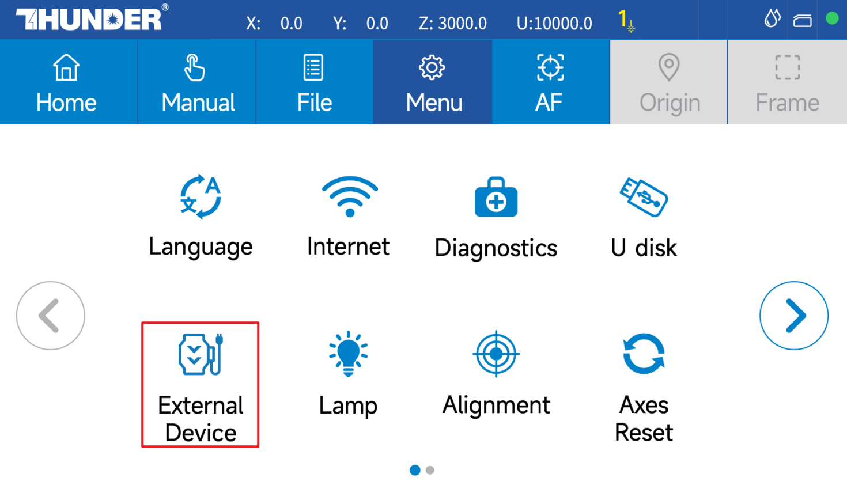
Task: Select the External Device icon
Action: click(201, 355)
